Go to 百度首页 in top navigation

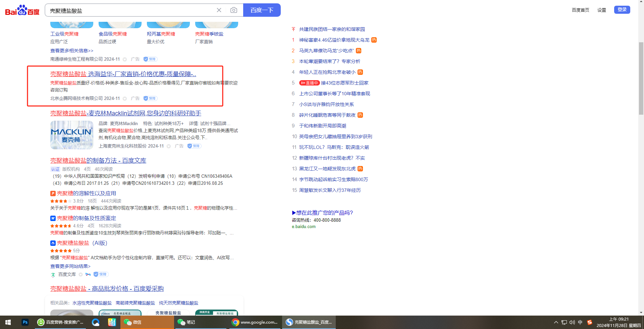tap(581, 10)
